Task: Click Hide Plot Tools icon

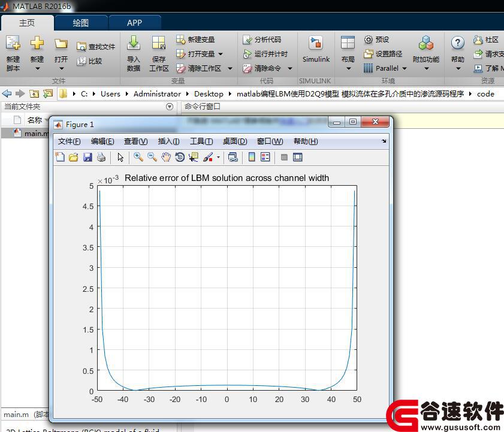Action: (284, 157)
